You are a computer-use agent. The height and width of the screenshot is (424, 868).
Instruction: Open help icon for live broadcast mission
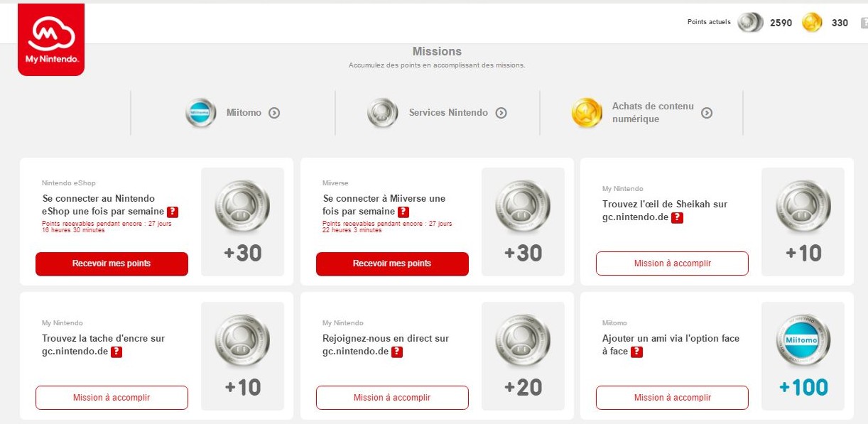397,352
